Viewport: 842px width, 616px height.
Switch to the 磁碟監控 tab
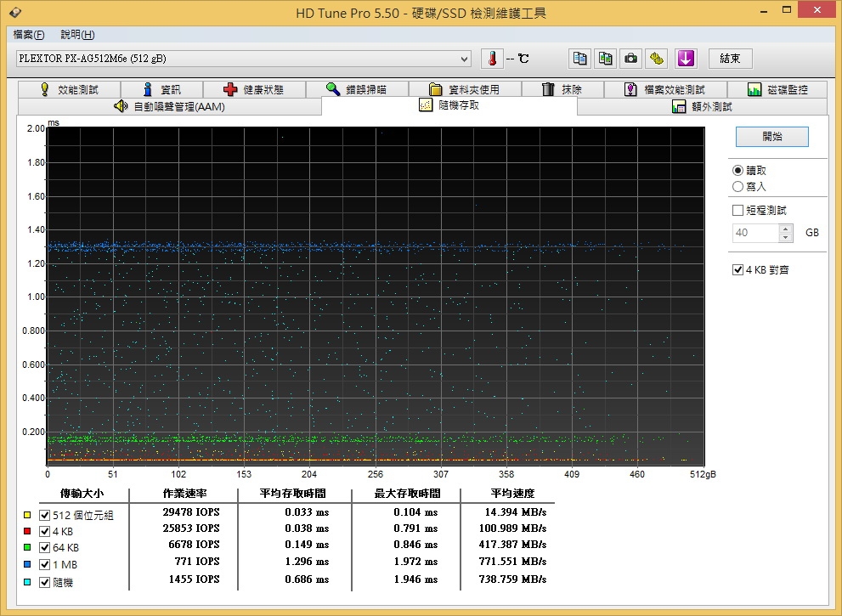[777, 89]
